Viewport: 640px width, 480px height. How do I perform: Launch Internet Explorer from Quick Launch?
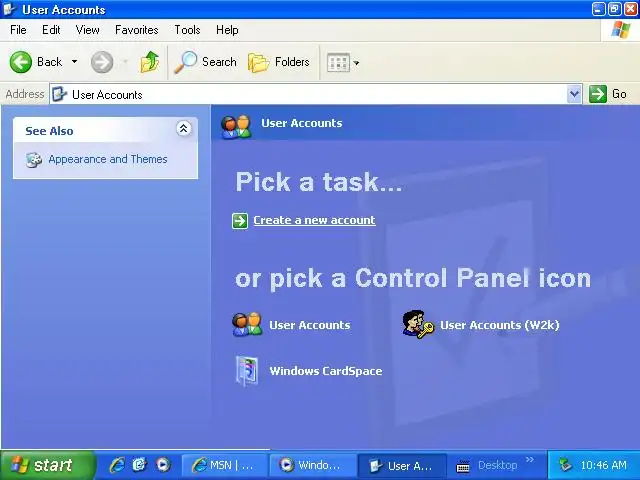pyautogui.click(x=117, y=465)
